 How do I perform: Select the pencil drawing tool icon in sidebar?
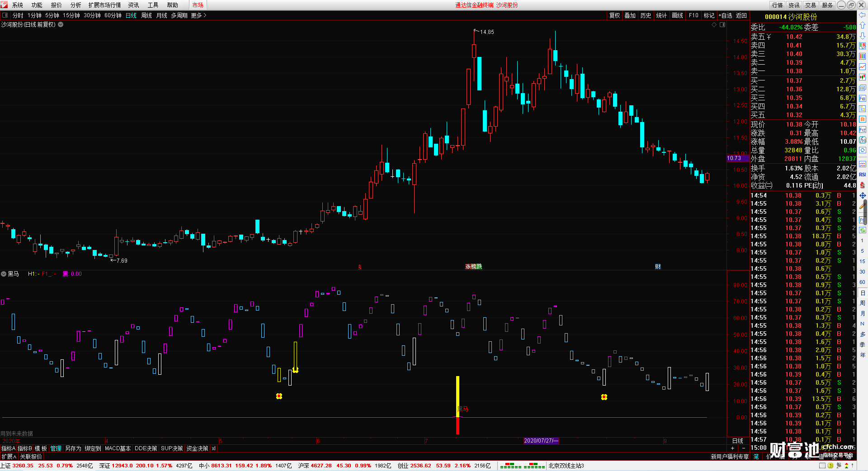coord(863,206)
